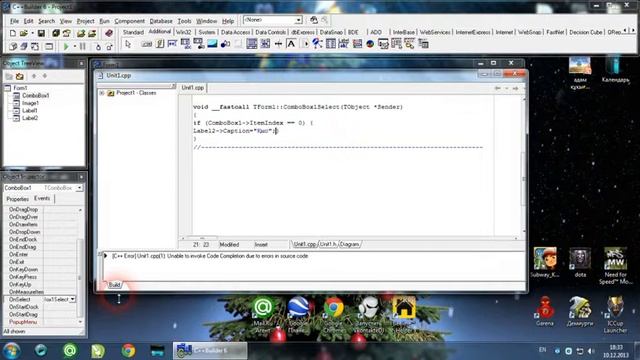640x360 pixels.
Task: Select the arrow pointer in component palette
Action: pyautogui.click(x=128, y=44)
